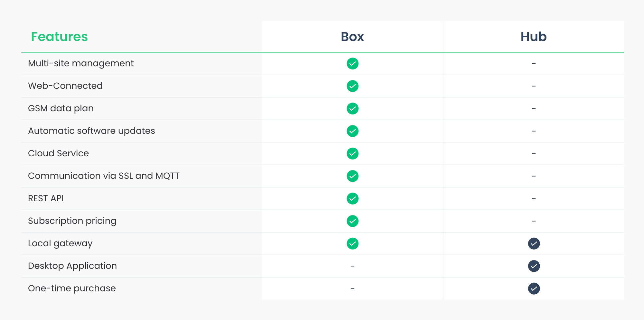644x320 pixels.
Task: Click Box checkmark for Communication via SSL and MQTT
Action: (352, 176)
